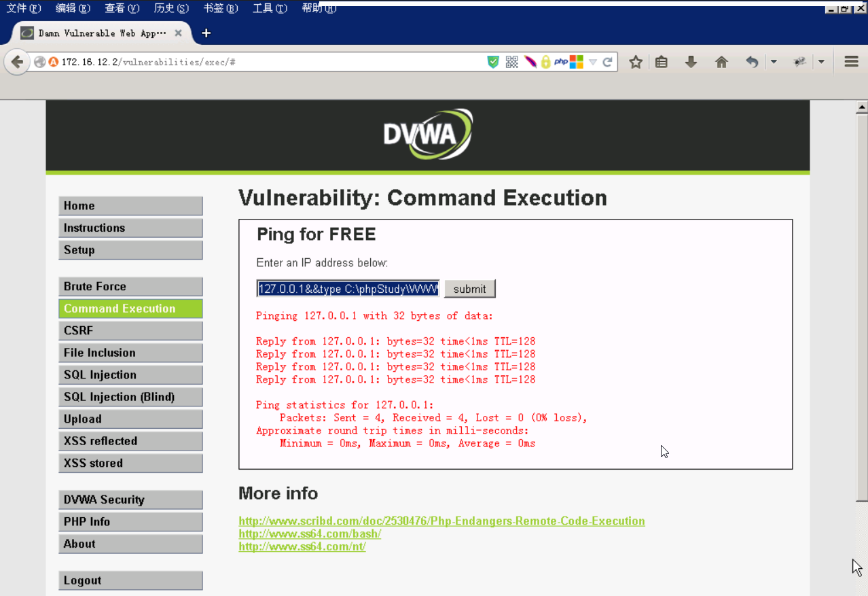Select Command Execution in sidebar

click(130, 309)
